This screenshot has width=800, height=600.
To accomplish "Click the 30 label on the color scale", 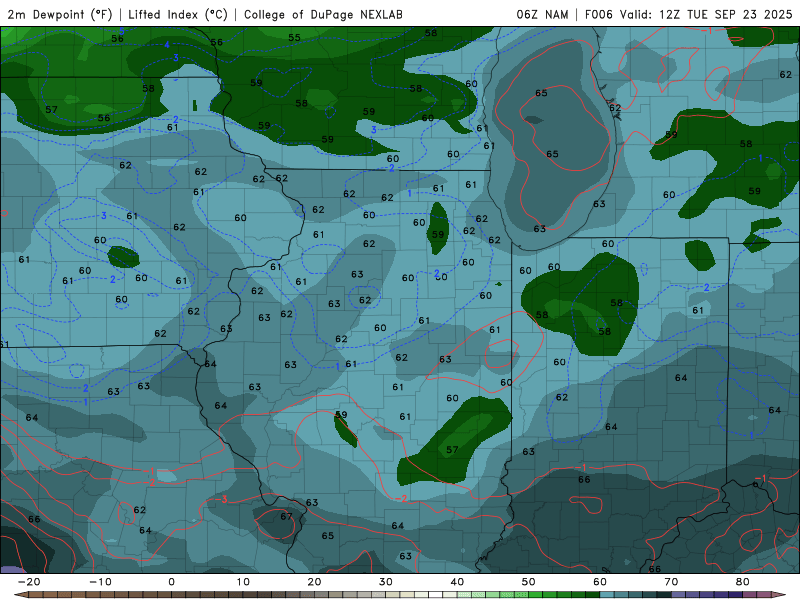I will (386, 582).
